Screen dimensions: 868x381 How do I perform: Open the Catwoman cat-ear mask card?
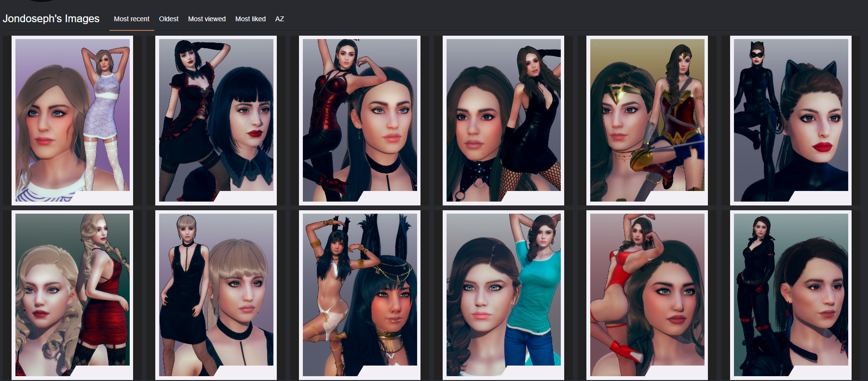[791, 121]
